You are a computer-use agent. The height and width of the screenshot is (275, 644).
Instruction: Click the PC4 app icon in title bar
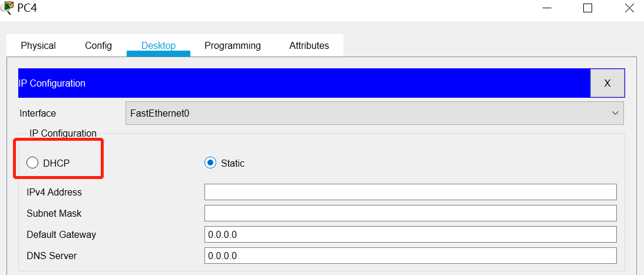7,8
